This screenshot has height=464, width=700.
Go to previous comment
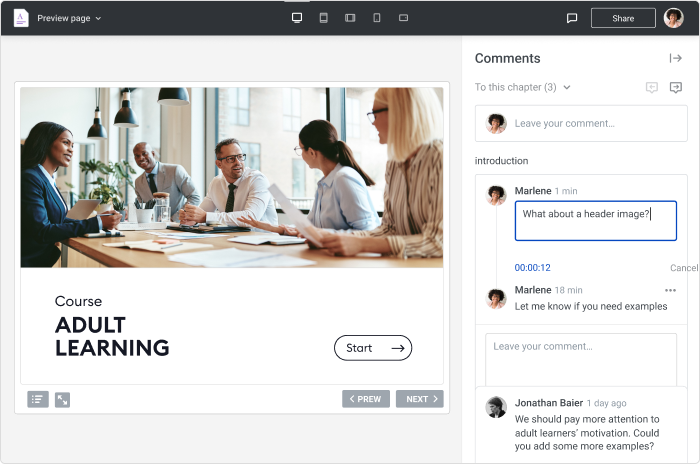click(652, 87)
